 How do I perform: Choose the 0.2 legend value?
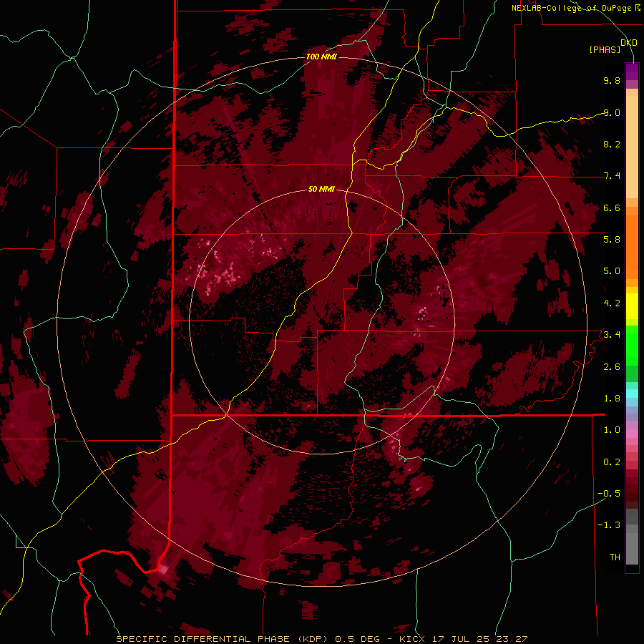coord(612,462)
